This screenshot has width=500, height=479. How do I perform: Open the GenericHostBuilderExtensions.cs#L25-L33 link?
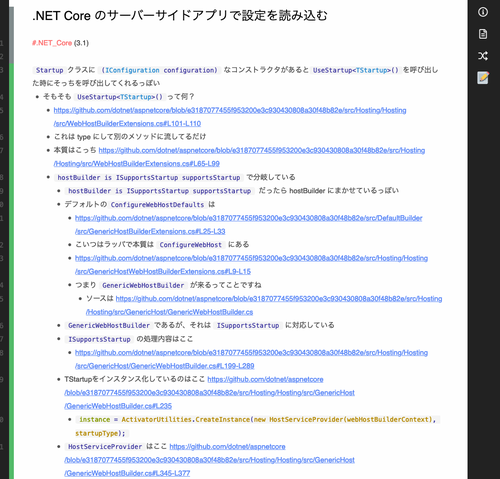pyautogui.click(x=248, y=224)
